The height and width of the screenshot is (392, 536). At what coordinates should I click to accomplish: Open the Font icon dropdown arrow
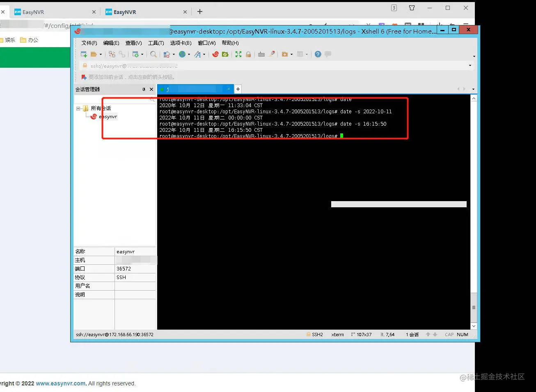pyautogui.click(x=204, y=54)
